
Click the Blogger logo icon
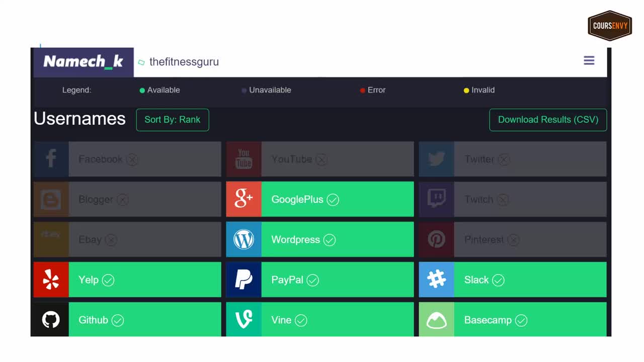point(51,199)
